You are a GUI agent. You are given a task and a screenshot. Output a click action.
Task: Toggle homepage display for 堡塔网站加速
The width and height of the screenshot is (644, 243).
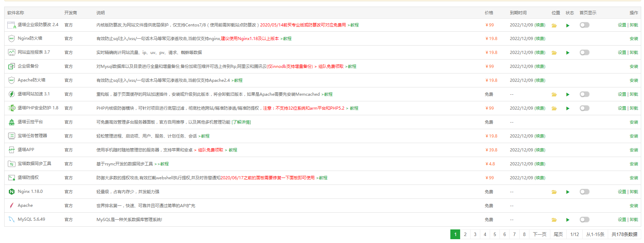tap(584, 94)
